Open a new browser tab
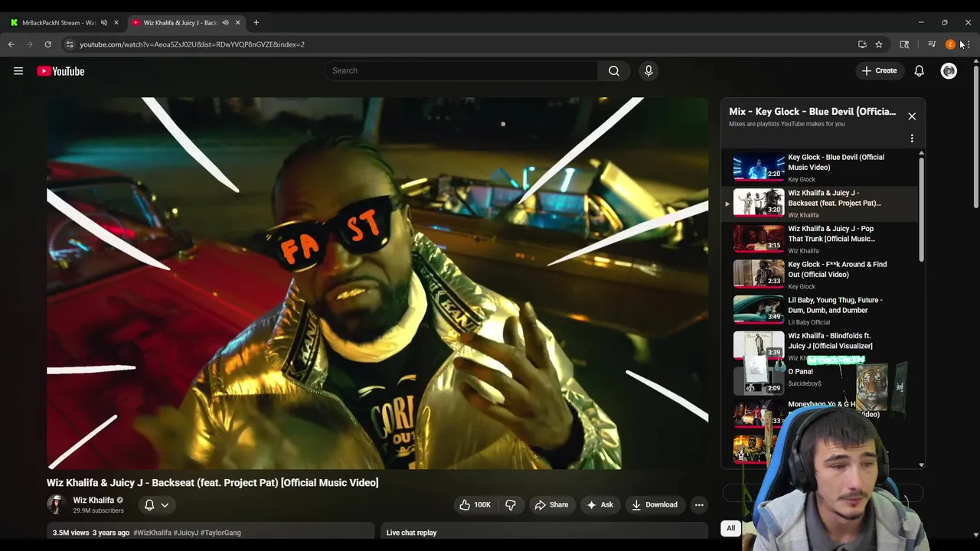This screenshot has width=980, height=551. (x=256, y=23)
